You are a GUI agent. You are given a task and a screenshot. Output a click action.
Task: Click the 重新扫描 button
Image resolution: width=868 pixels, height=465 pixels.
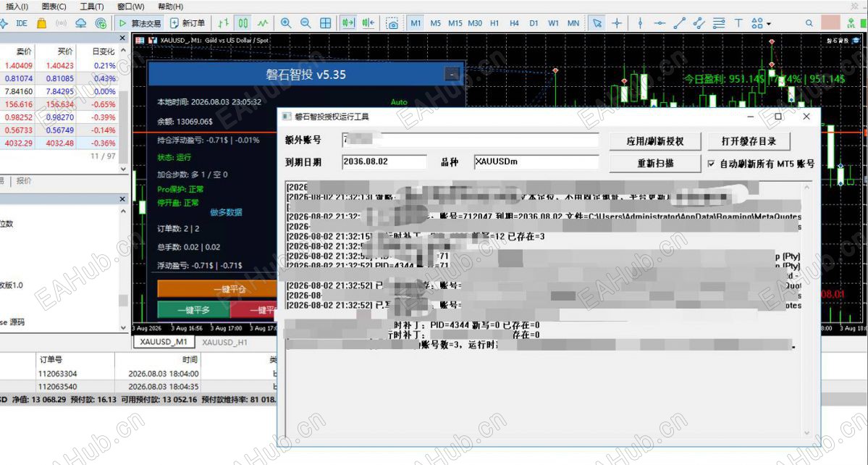pyautogui.click(x=655, y=163)
